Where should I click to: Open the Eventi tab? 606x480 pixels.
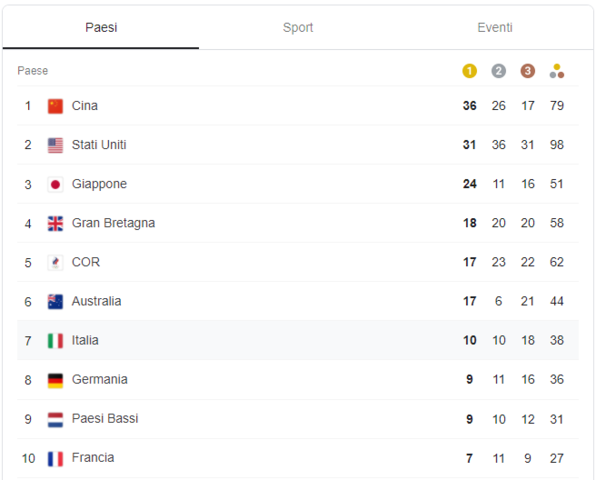495,27
